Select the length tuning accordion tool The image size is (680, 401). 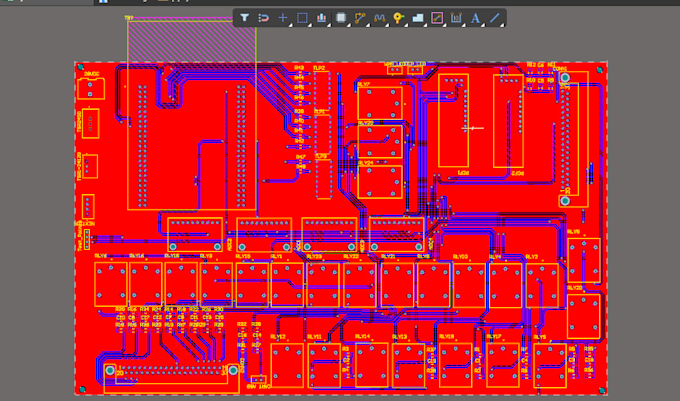(x=379, y=18)
